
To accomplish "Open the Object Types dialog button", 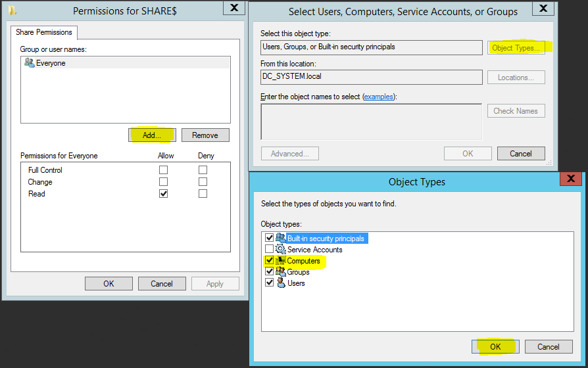I will 516,48.
